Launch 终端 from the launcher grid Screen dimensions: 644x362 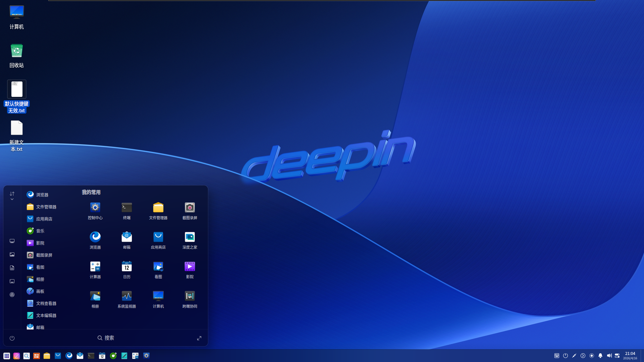(127, 208)
